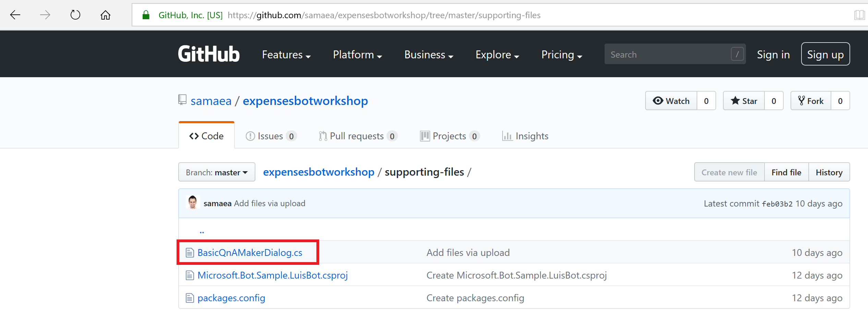This screenshot has width=868, height=329.
Task: Switch to the Insights tab
Action: pos(525,136)
